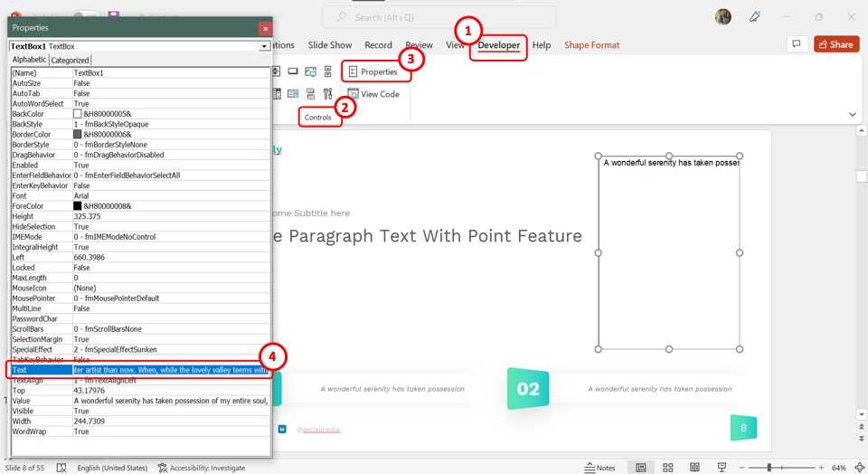Select the MultiLine property row

[x=41, y=308]
